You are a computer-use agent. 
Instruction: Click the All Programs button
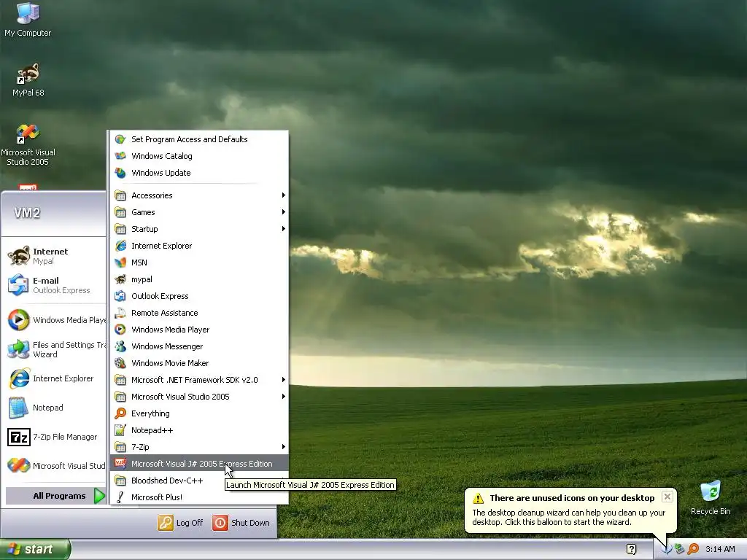click(55, 496)
